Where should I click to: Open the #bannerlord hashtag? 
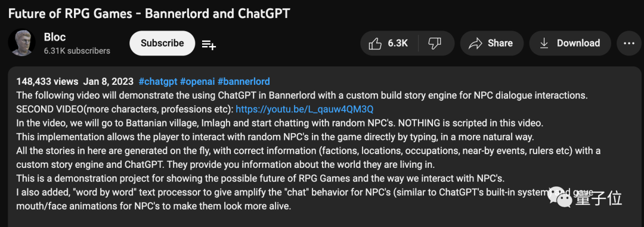[x=243, y=81]
